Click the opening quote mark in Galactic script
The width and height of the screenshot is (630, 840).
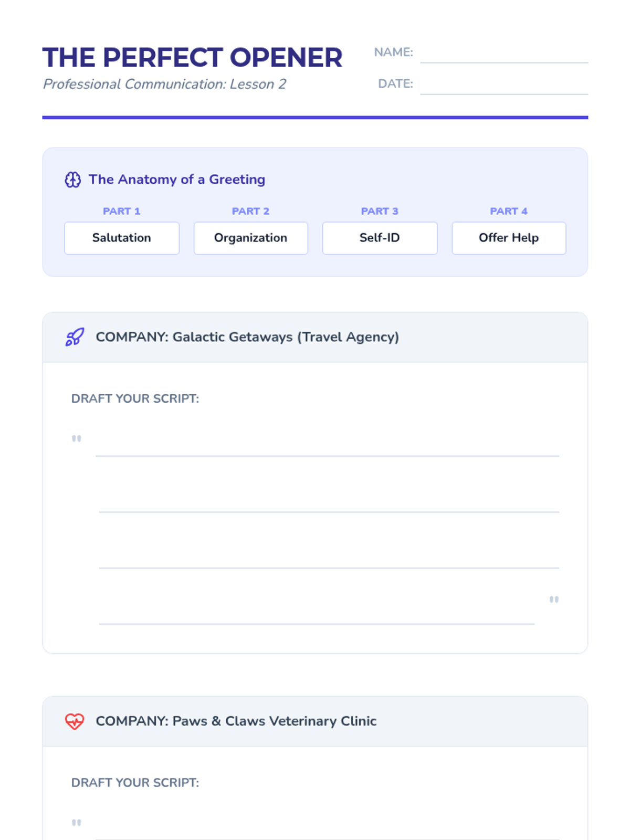77,438
